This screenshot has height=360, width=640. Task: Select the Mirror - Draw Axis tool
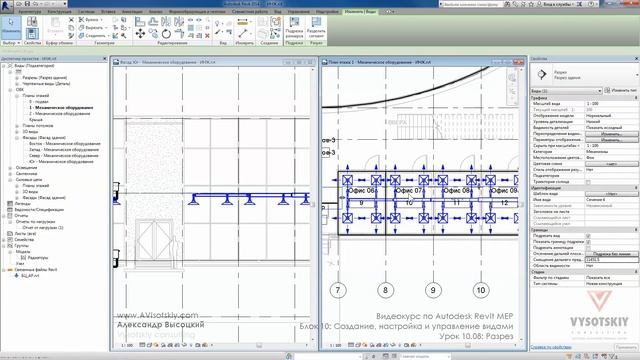[x=179, y=22]
